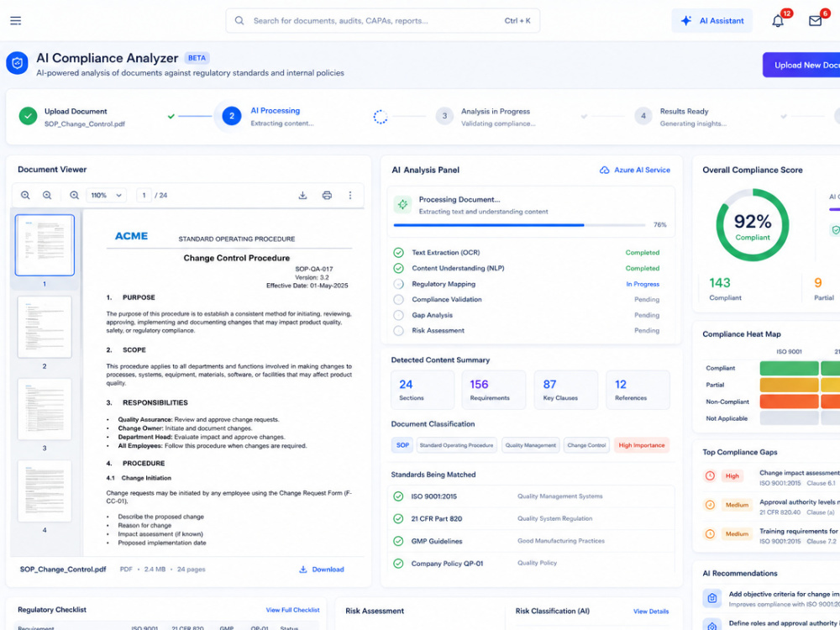The width and height of the screenshot is (840, 630).
Task: Click the 12 References card
Action: [638, 390]
